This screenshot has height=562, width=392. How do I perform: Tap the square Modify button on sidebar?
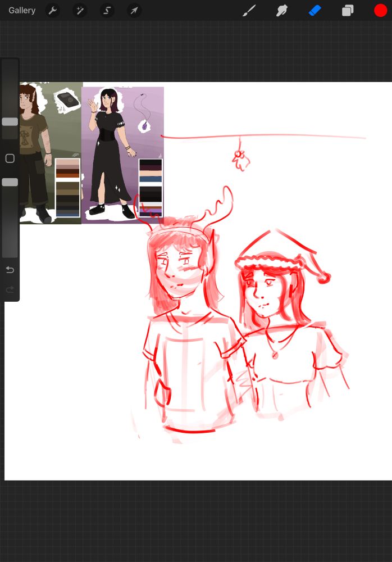[10, 158]
